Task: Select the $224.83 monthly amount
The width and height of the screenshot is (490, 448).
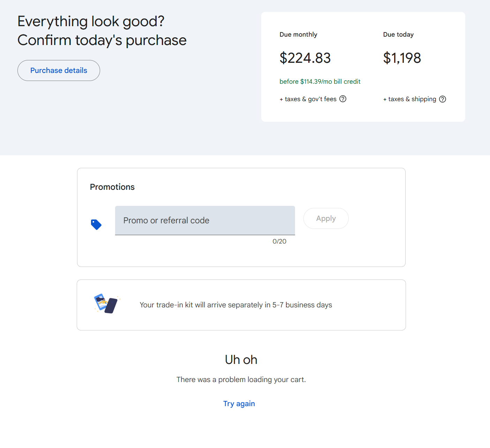Action: pos(305,58)
